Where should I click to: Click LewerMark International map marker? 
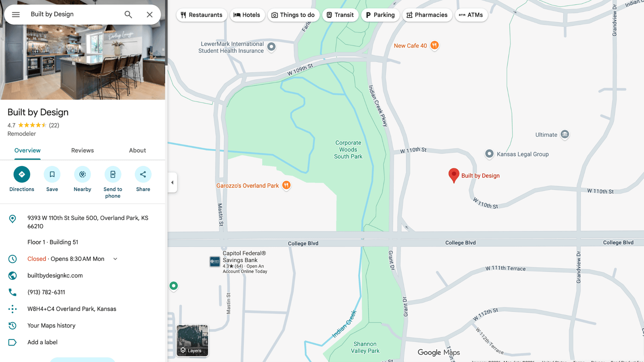click(271, 47)
